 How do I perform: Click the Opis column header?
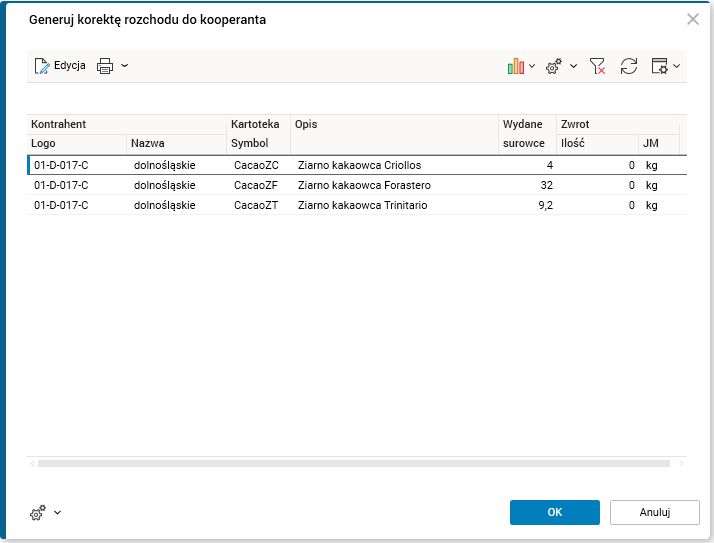tap(306, 124)
